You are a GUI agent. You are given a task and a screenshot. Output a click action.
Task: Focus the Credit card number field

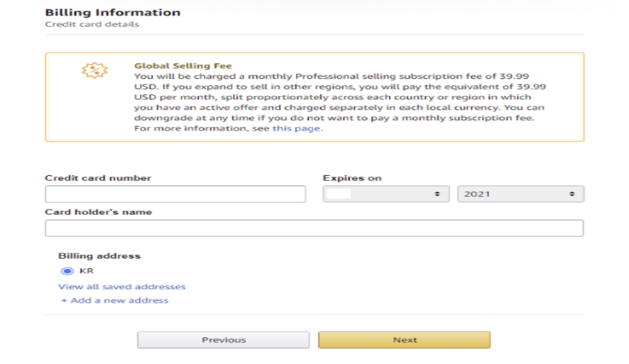[x=175, y=194]
